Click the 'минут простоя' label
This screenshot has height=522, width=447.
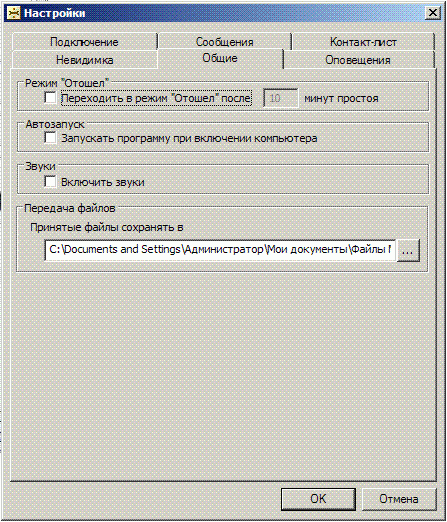click(341, 98)
